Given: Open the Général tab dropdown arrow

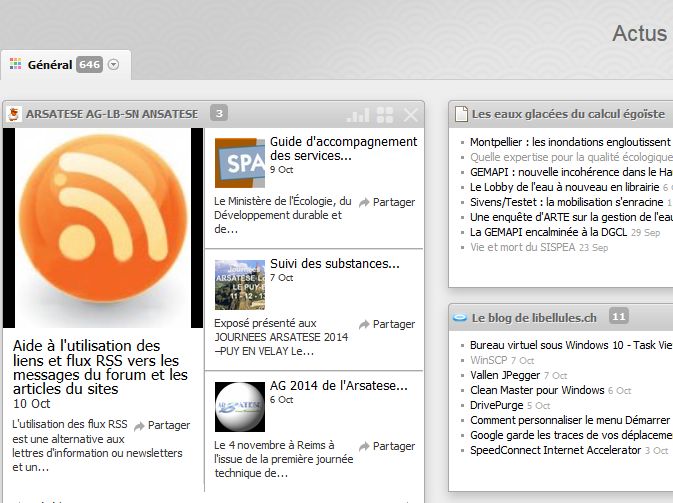Looking at the screenshot, I should [113, 65].
